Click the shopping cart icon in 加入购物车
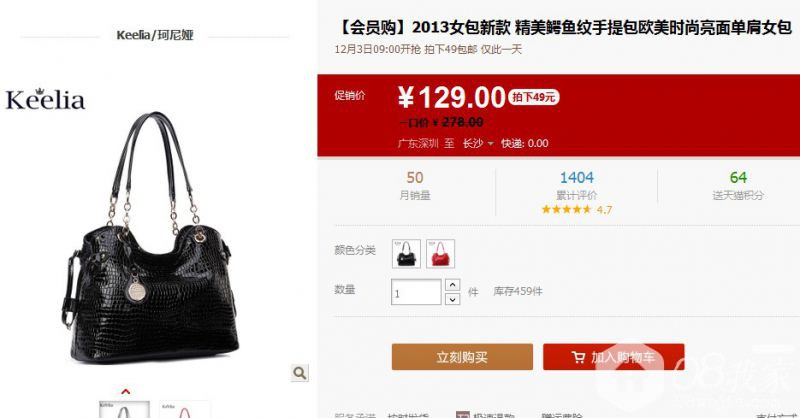This screenshot has width=800, height=418. tap(578, 357)
